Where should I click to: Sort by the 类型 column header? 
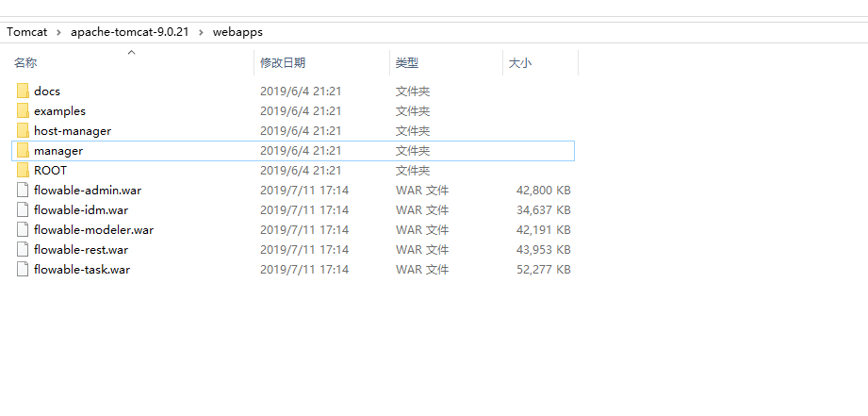pos(407,63)
